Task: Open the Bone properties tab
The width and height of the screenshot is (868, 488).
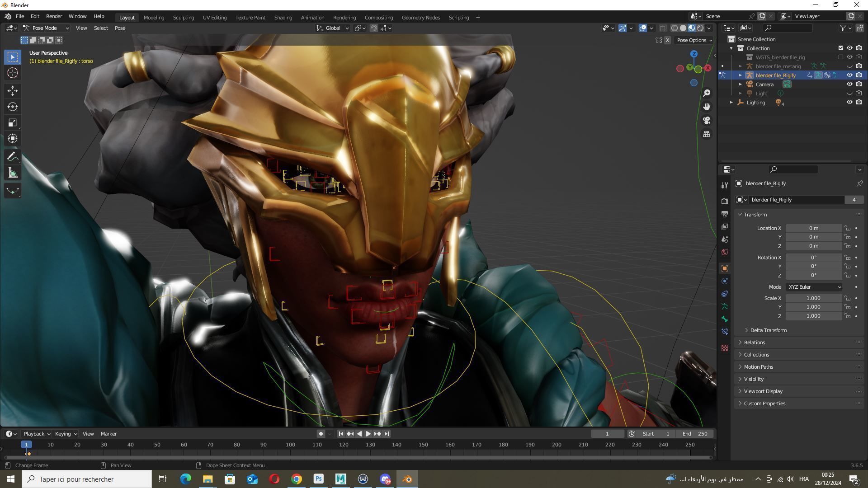Action: 725,319
